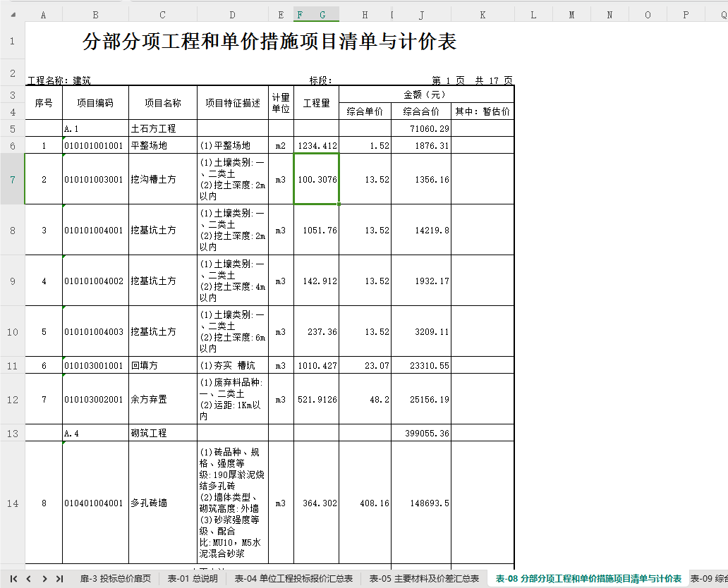The image size is (728, 588).
Task: Go to the previous sheet arrow
Action: (x=29, y=578)
